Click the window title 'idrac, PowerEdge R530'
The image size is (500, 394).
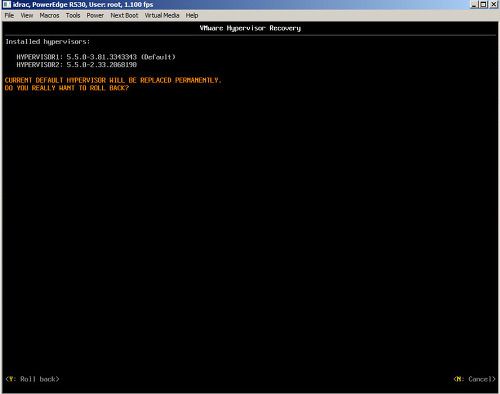point(83,5)
